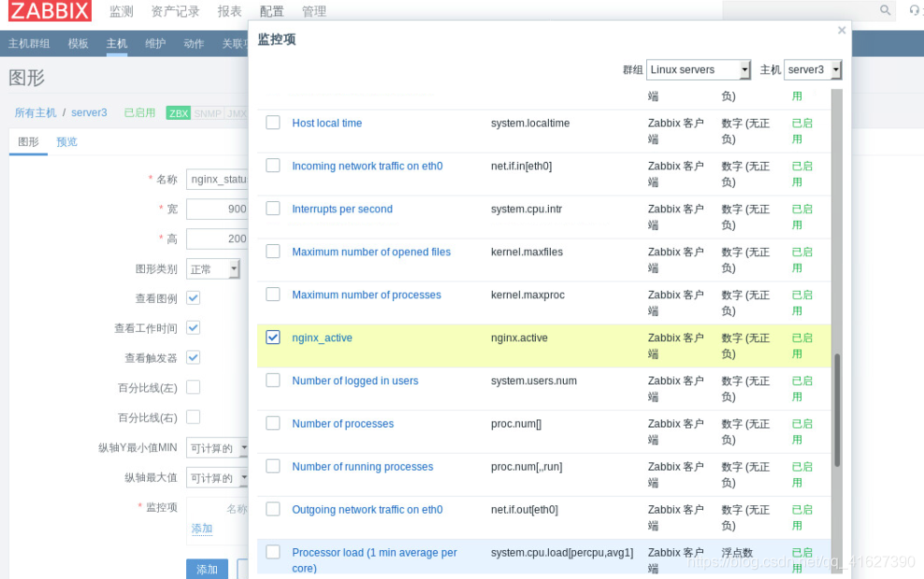
Task: Check Maximum number of processes checkbox
Action: (x=273, y=295)
